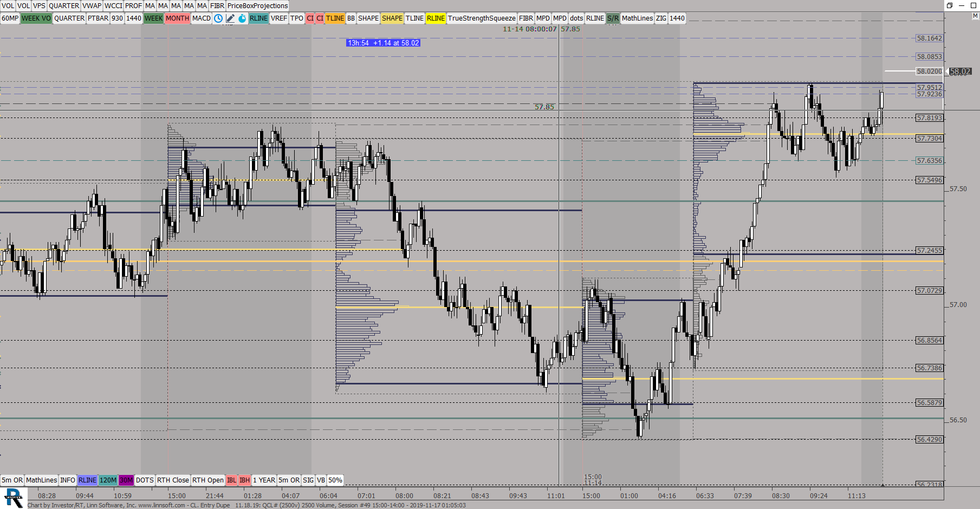Click the red IBL button
The image size is (980, 509).
pyautogui.click(x=231, y=480)
